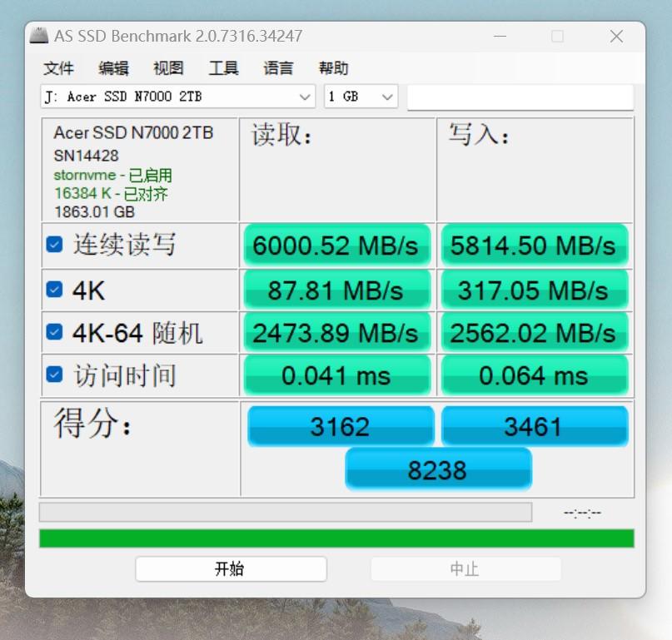The width and height of the screenshot is (672, 640).
Task: Click the 读取: column header
Action: [x=281, y=135]
